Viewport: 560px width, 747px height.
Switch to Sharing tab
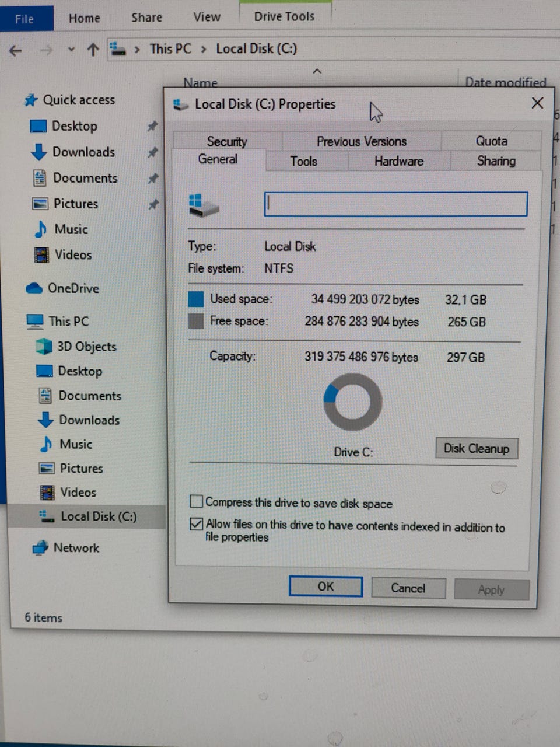496,160
